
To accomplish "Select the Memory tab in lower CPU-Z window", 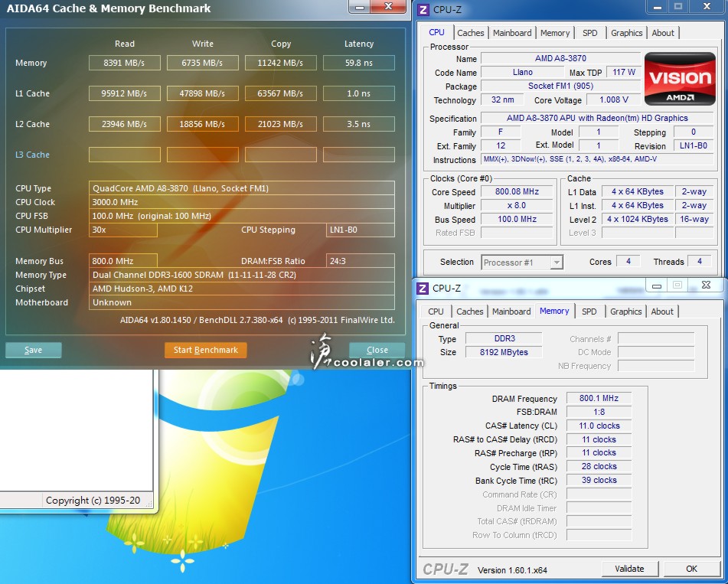I will (554, 311).
